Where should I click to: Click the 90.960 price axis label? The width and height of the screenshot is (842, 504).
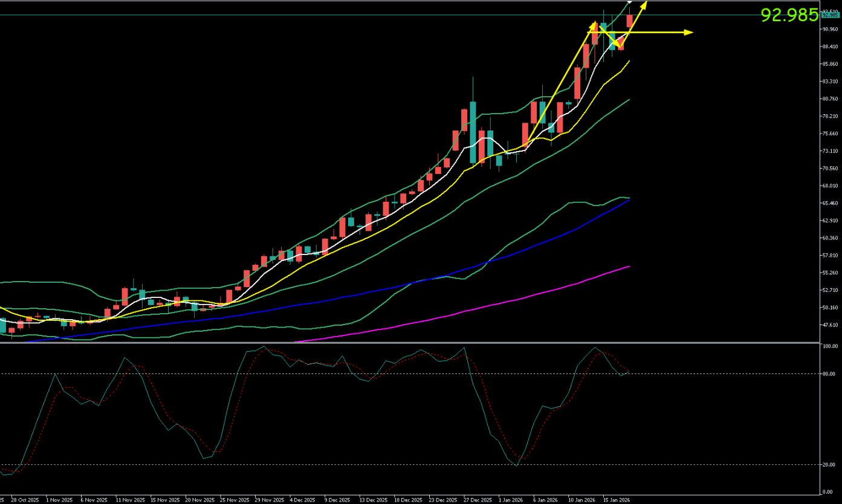[x=829, y=29]
